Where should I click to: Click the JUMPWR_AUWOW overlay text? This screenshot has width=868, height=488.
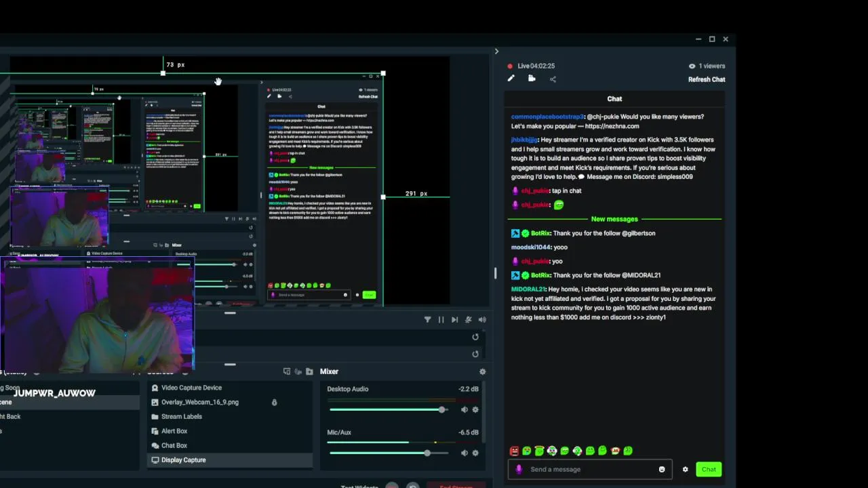[54, 393]
